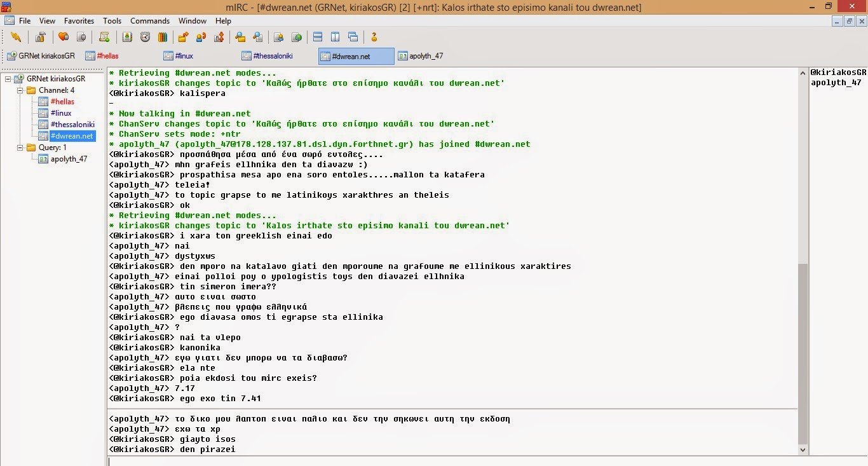Click the mIRC Help question-mark icon
Screen dimensions: 868x466
[x=372, y=37]
